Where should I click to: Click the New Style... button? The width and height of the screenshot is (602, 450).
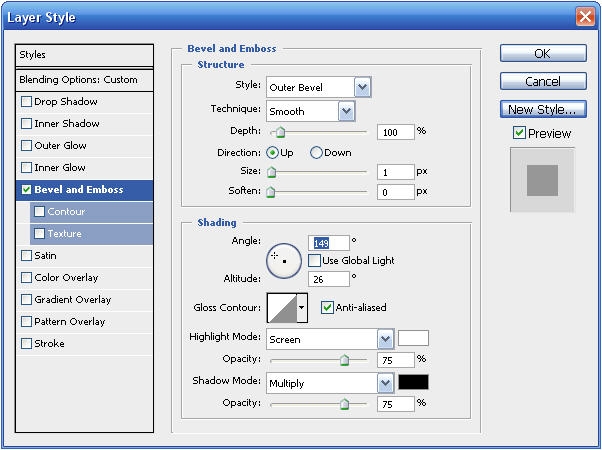pyautogui.click(x=543, y=109)
